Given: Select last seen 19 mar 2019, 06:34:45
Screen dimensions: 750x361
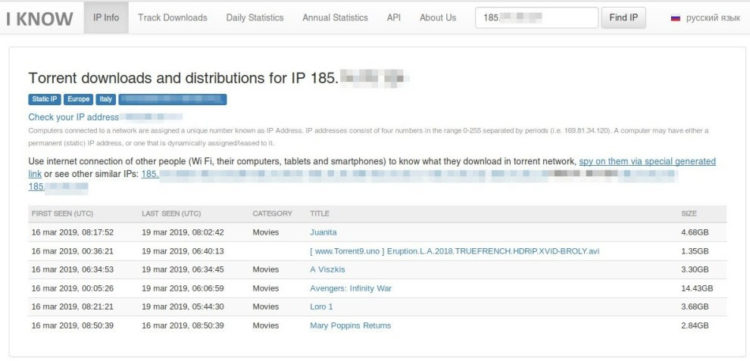Looking at the screenshot, I should coord(183,270).
